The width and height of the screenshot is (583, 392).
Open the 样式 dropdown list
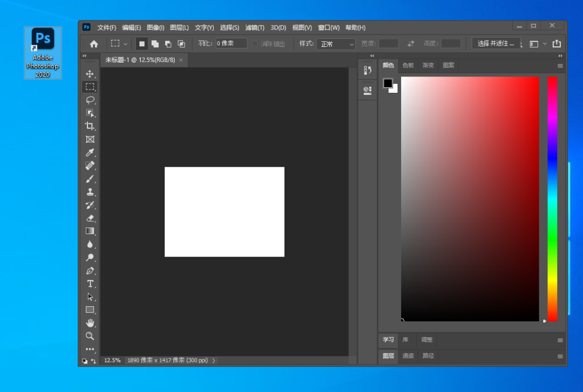[336, 44]
